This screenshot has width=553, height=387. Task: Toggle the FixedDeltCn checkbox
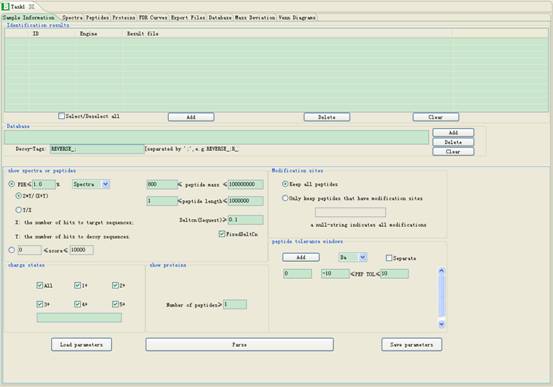pyautogui.click(x=222, y=234)
